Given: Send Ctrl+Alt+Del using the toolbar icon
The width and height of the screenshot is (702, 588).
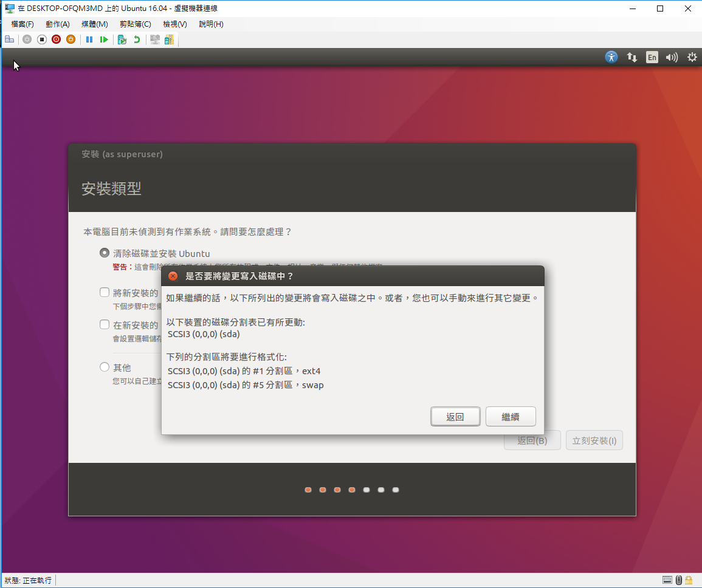Looking at the screenshot, I should (x=10, y=39).
